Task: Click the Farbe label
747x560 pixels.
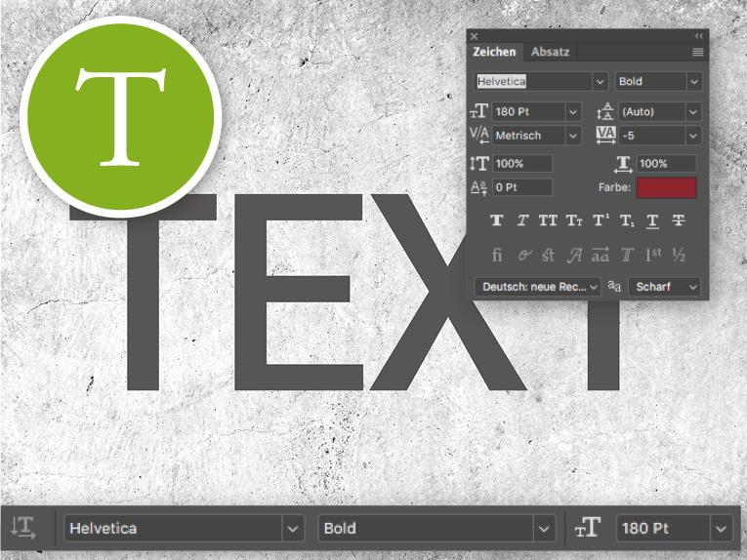Action: tap(614, 187)
